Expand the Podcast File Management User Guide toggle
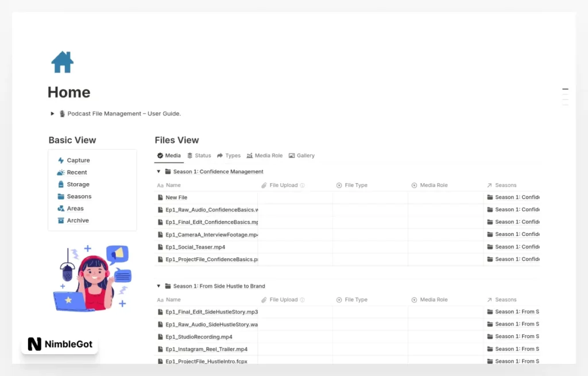This screenshot has height=376, width=588. 52,114
